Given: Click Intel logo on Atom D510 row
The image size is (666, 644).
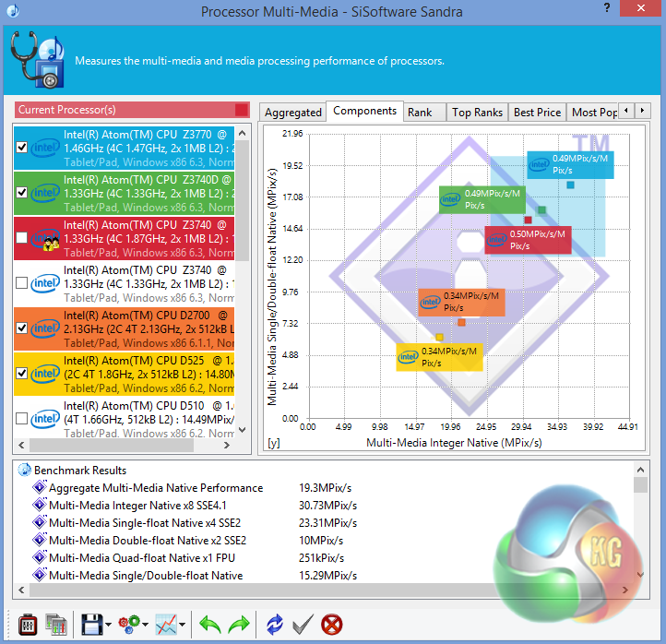Looking at the screenshot, I should click(x=45, y=419).
